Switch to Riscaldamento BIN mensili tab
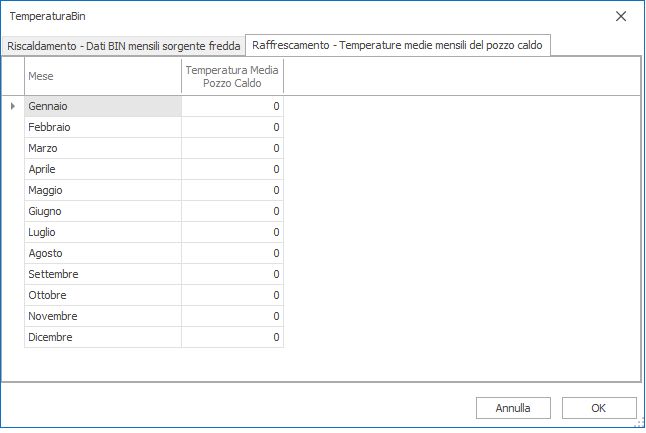The height and width of the screenshot is (433, 646). click(124, 46)
